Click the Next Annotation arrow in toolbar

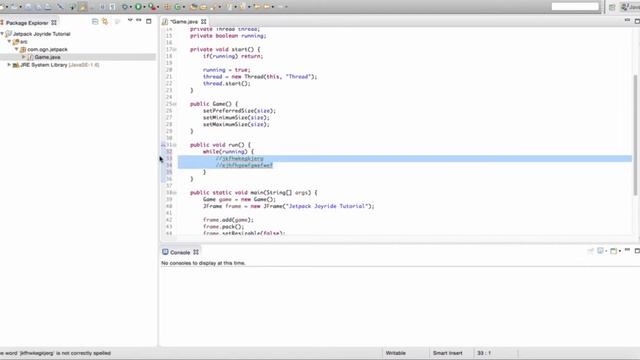[x=229, y=7]
